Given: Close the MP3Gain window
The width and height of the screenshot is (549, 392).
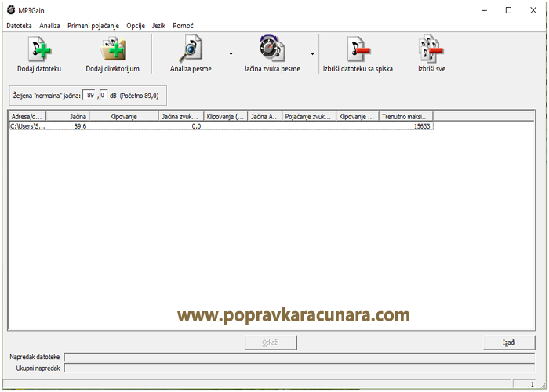Looking at the screenshot, I should point(533,10).
